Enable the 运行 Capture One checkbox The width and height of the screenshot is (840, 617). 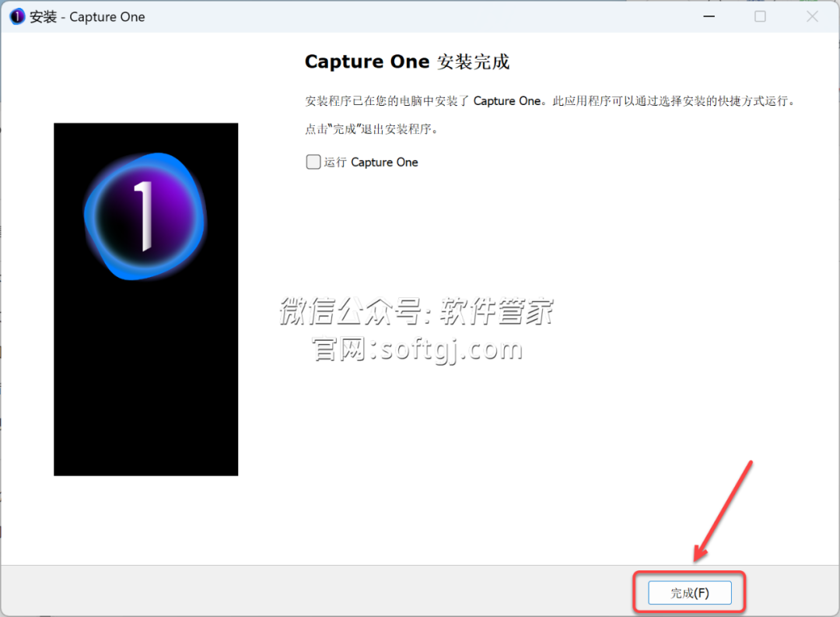(313, 162)
